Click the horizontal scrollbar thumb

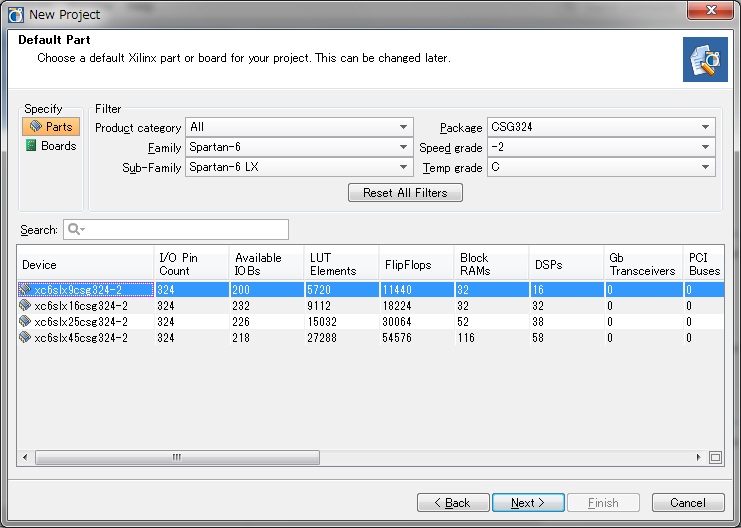[x=177, y=458]
